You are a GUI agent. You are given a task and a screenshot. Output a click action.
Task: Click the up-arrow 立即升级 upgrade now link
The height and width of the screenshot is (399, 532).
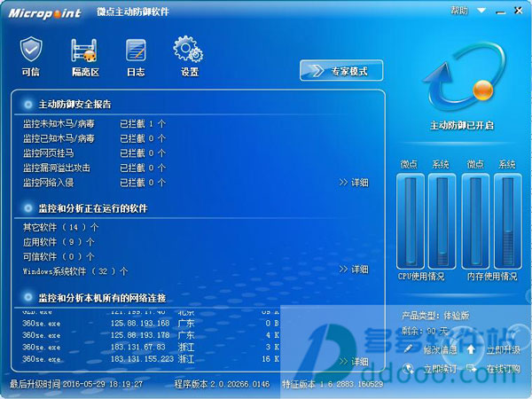(x=494, y=349)
